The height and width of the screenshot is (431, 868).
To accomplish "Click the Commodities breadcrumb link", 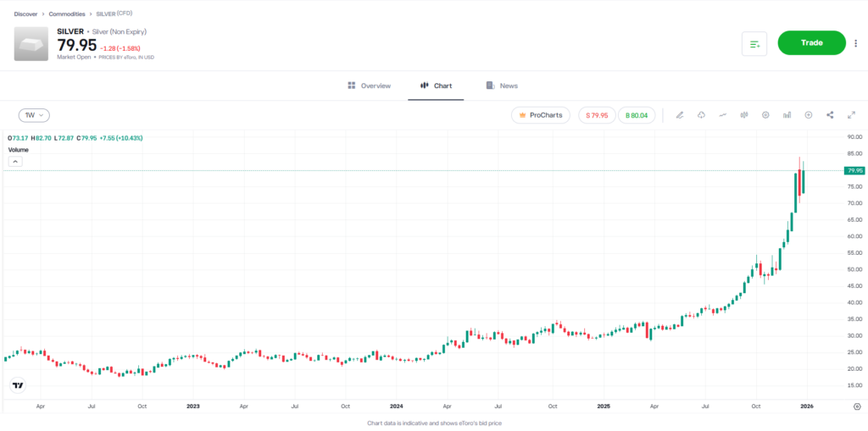I will [67, 14].
